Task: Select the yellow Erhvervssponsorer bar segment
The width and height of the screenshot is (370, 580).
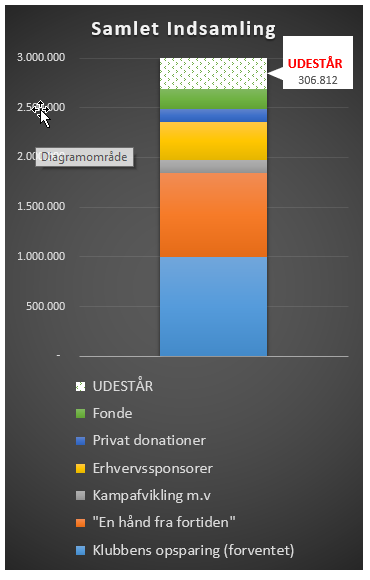Action: coord(213,141)
